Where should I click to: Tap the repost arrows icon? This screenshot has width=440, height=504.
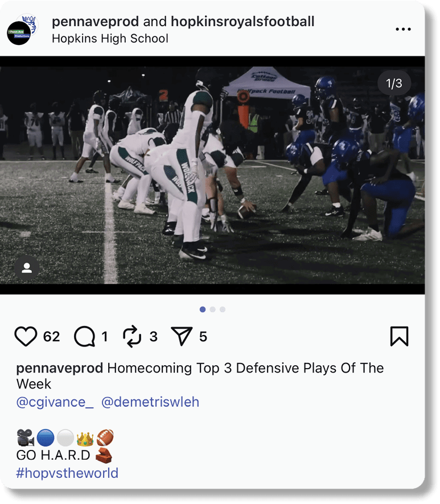132,337
